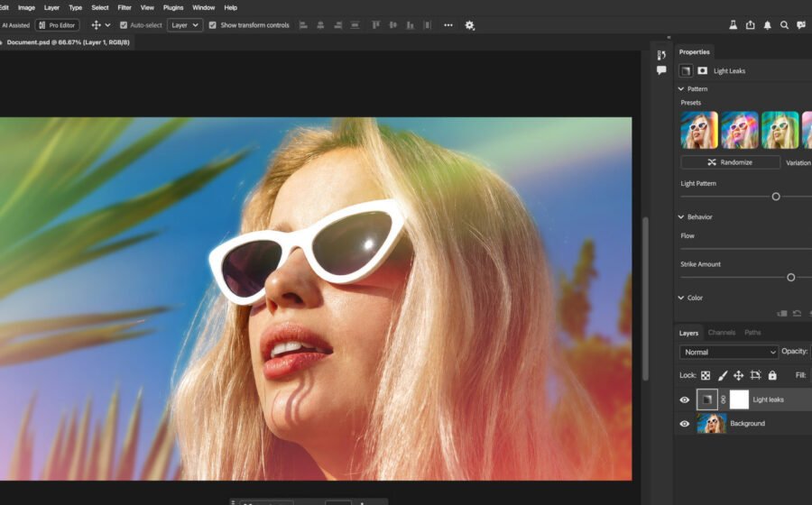Click the align top edges icon
Screen dimensions: 812x505
tap(376, 25)
